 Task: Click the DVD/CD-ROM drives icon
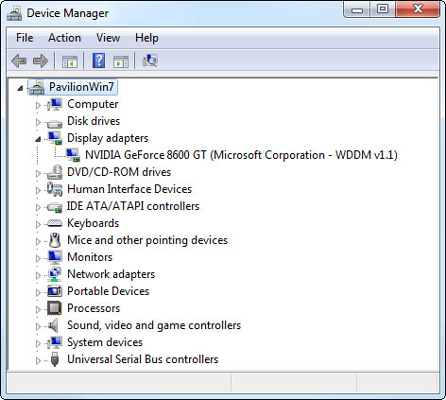[x=54, y=172]
